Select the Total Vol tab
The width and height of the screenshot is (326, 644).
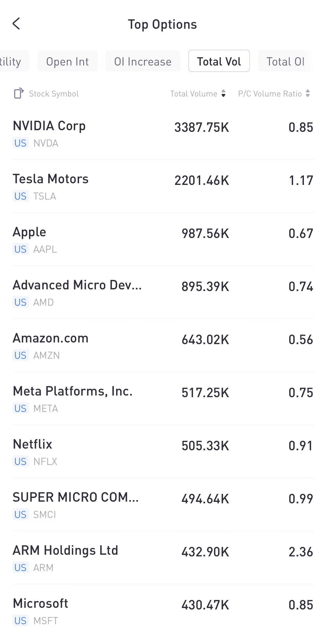pyautogui.click(x=219, y=61)
